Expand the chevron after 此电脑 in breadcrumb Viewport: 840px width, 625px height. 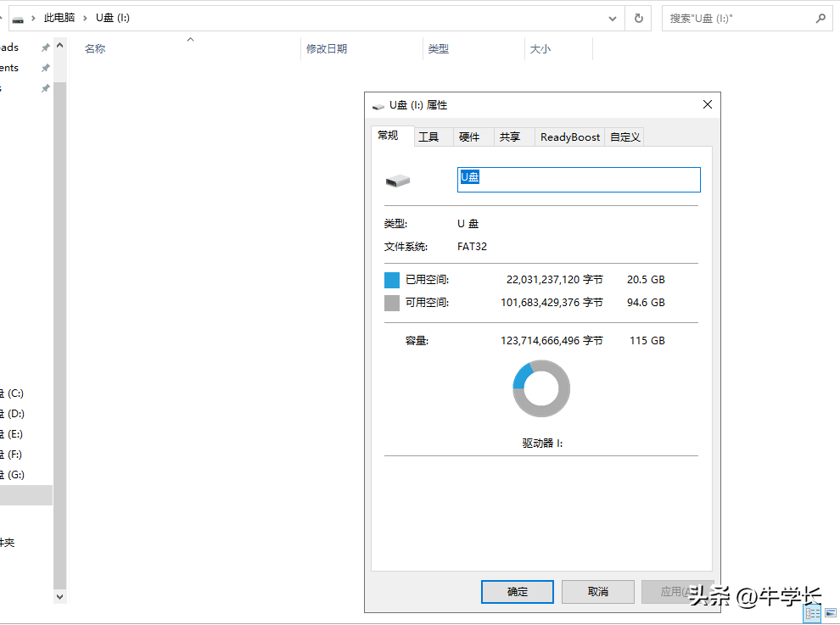tap(85, 18)
